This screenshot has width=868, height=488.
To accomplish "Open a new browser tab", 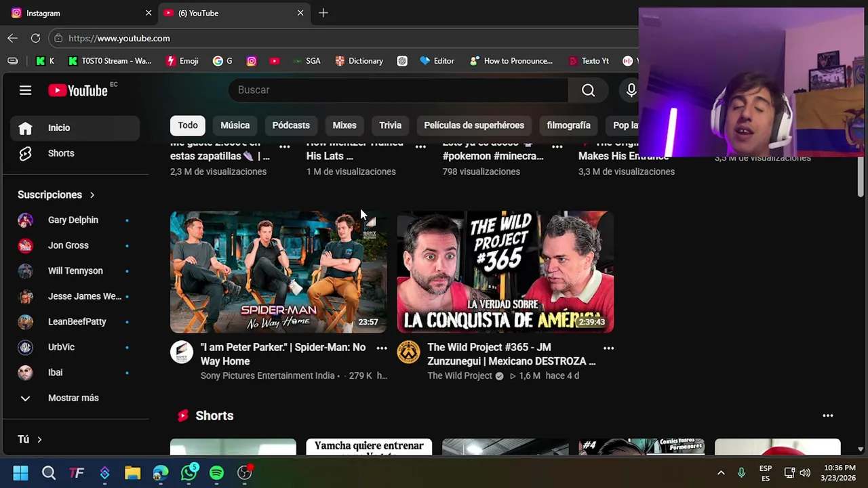I will [323, 13].
